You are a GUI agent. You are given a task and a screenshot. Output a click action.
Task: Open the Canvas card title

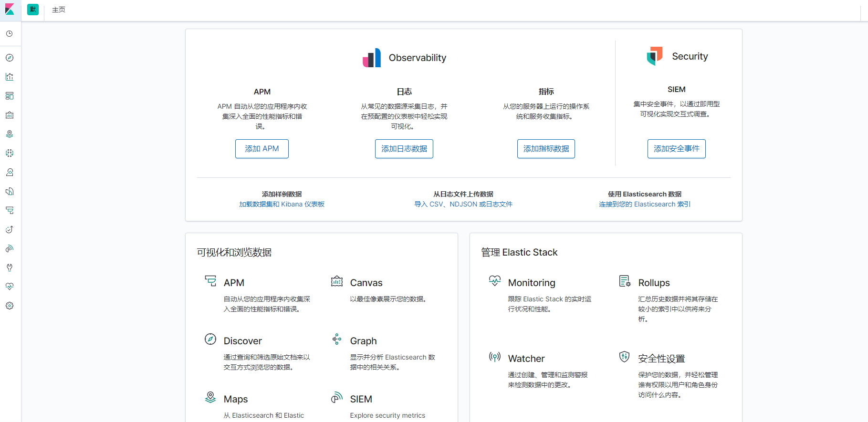pos(366,283)
